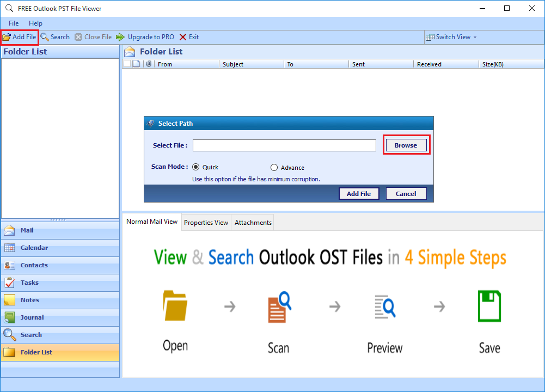Image resolution: width=545 pixels, height=392 pixels.
Task: Click the Search magnifier in toolbar
Action: pos(45,37)
